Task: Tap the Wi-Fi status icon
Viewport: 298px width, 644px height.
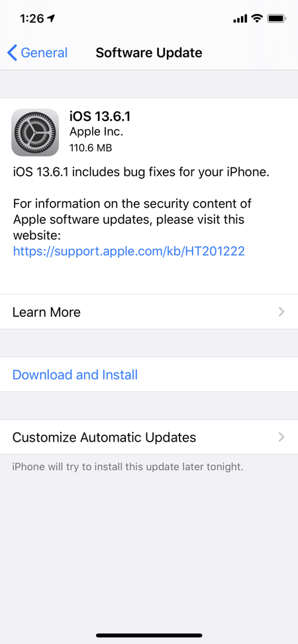Action: tap(257, 18)
